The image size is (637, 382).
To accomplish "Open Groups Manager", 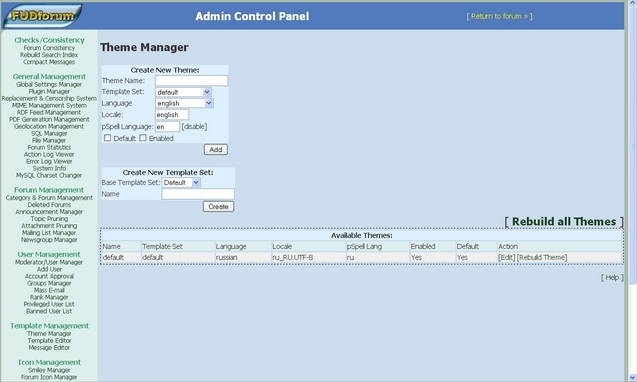I will 49,283.
